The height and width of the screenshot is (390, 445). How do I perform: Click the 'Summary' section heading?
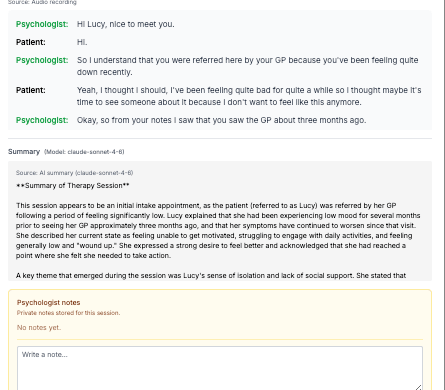coord(24,152)
